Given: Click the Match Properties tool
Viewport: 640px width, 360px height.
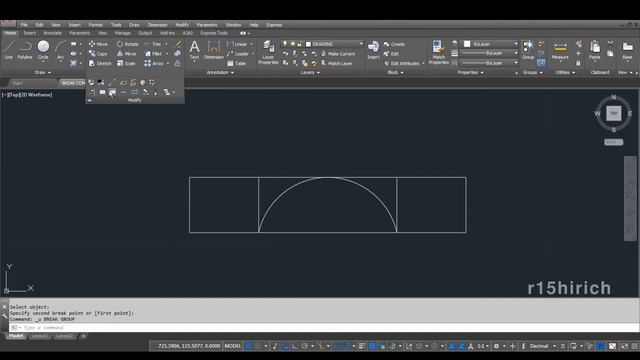Looking at the screenshot, I should point(439,52).
